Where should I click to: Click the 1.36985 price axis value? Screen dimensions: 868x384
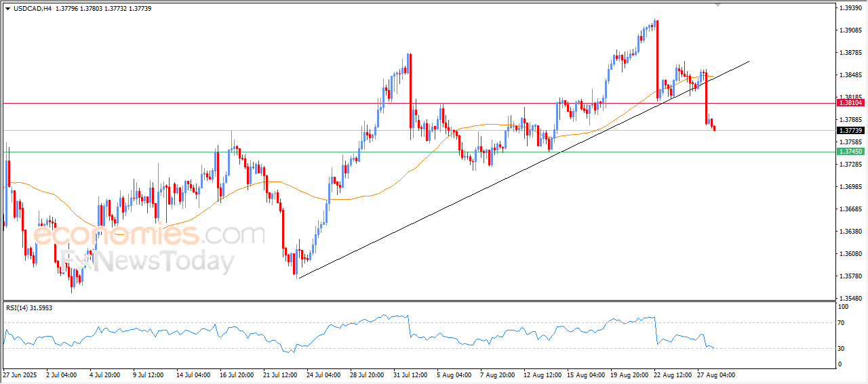tap(850, 187)
